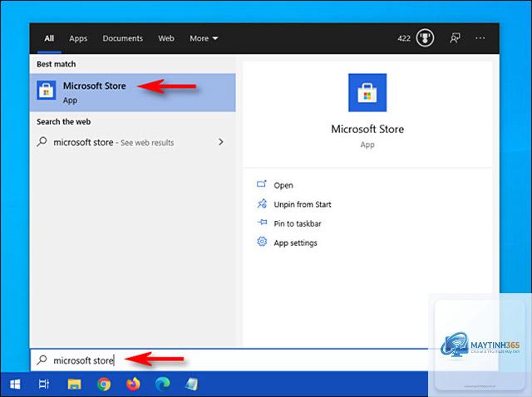Screen dimensions: 532x397
Task: Expand web results chevron arrow
Action: pos(221,142)
